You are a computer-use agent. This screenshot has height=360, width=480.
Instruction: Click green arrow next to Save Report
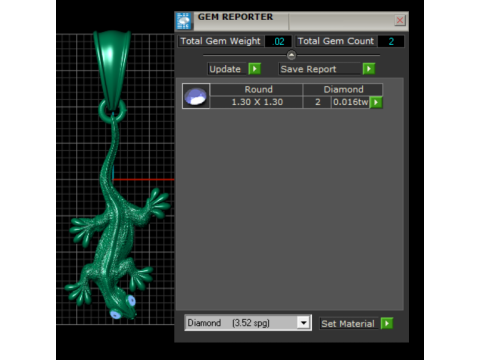[x=369, y=69]
